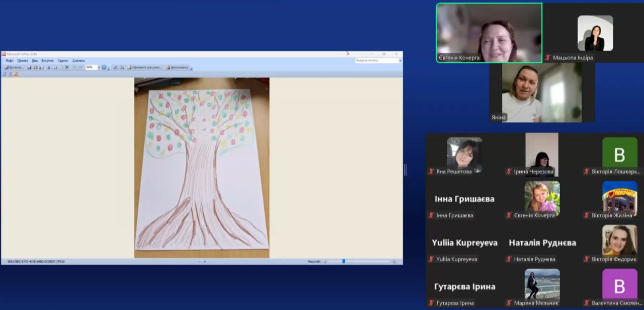
Task: Open the Рисунок menu
Action: coord(47,60)
